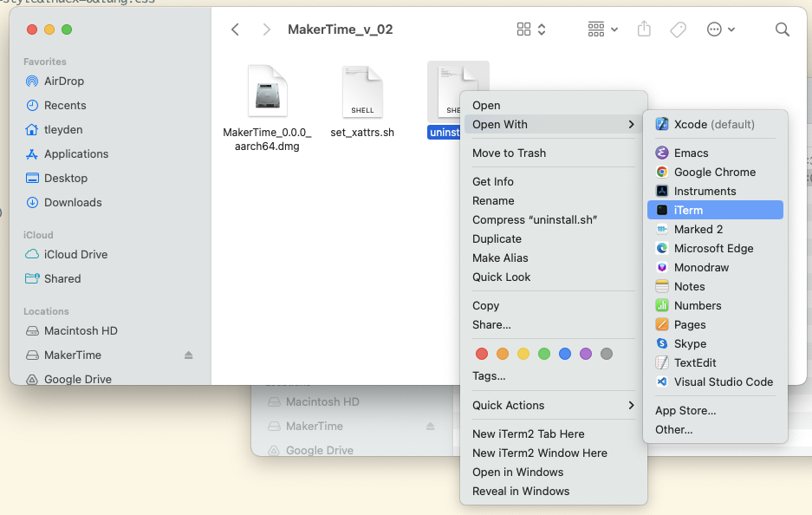Apply the purple tag color
812x515 pixels.
586,354
